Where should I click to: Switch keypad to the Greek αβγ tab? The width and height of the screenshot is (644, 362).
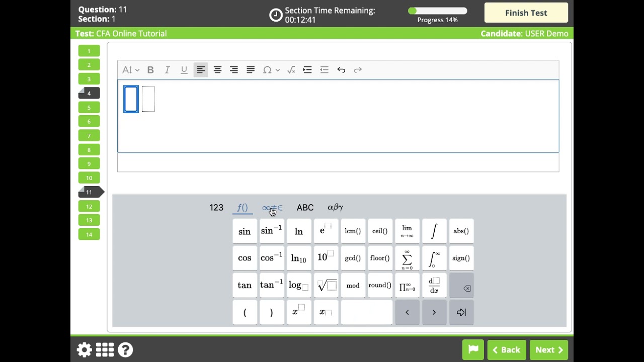(x=335, y=208)
